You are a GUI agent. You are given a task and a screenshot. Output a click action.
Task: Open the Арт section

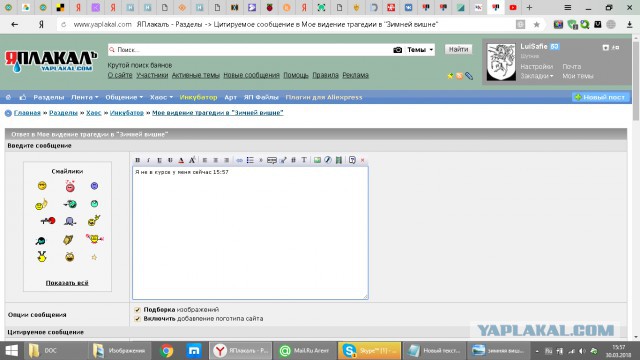(x=231, y=97)
